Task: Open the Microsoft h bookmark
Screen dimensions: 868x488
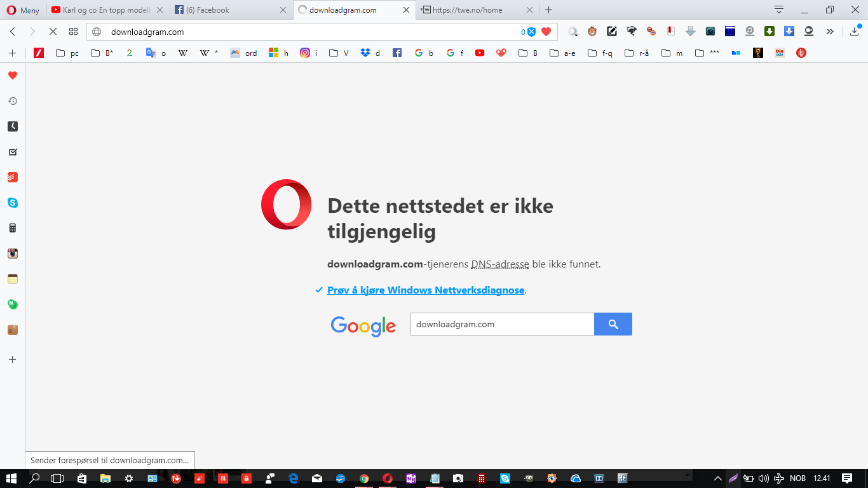Action: pos(279,53)
